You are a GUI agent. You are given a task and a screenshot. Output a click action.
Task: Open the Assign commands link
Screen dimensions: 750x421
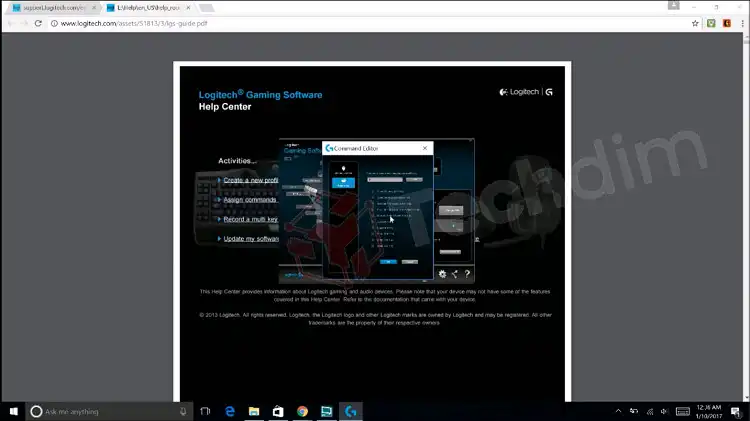(250, 199)
